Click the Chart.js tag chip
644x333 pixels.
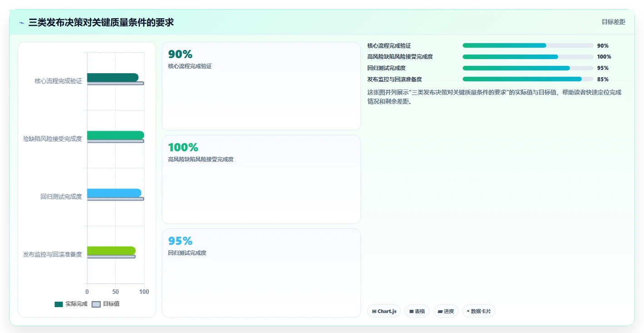click(384, 311)
